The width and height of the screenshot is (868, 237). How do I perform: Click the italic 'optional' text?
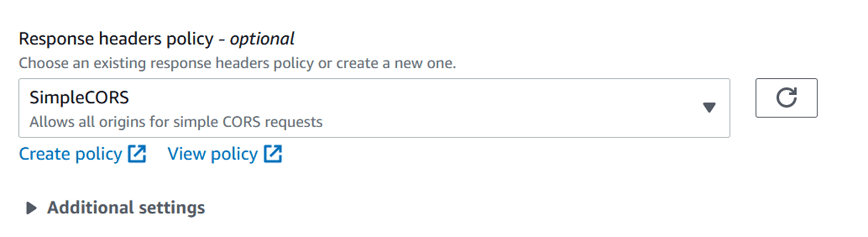(x=262, y=39)
